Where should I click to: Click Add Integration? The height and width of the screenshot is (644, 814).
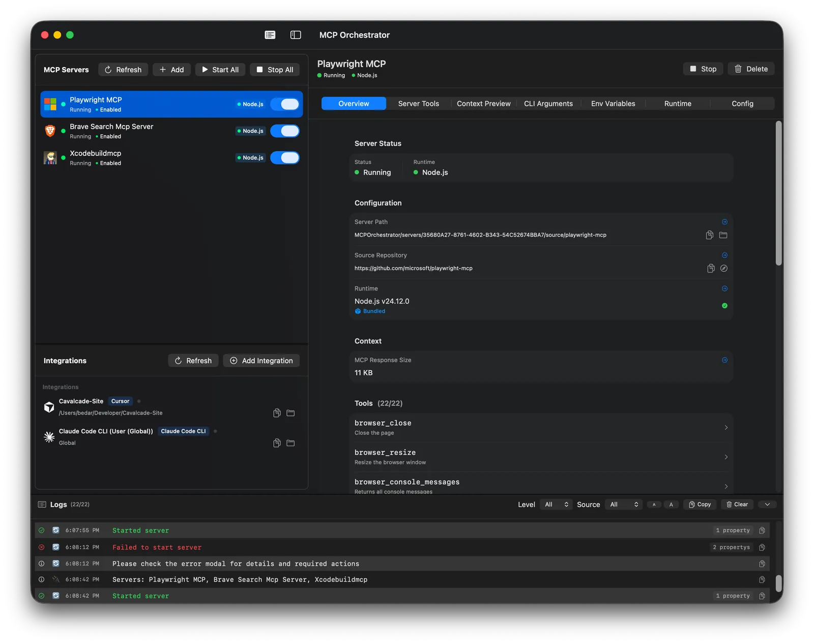pyautogui.click(x=261, y=360)
